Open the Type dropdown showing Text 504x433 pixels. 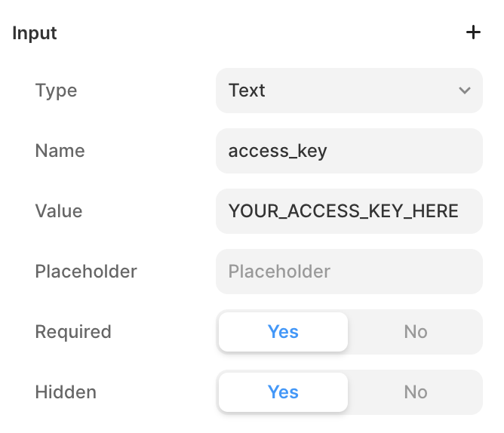click(x=349, y=91)
